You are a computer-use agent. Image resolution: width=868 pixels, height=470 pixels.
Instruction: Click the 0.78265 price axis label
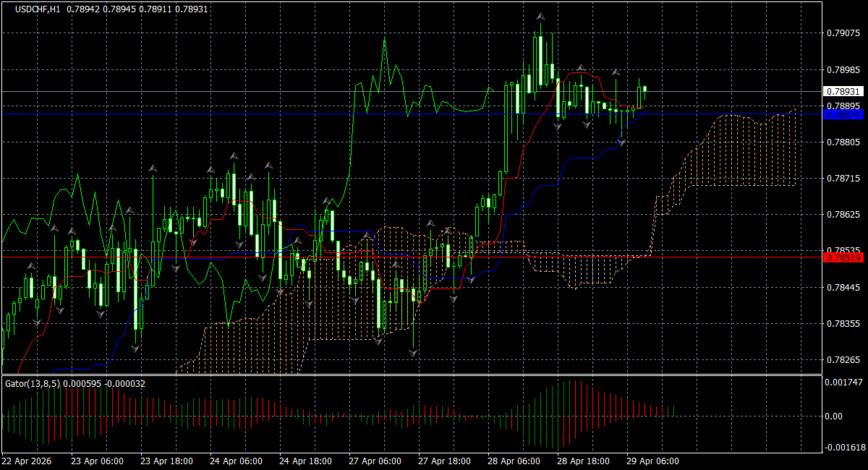point(843,360)
